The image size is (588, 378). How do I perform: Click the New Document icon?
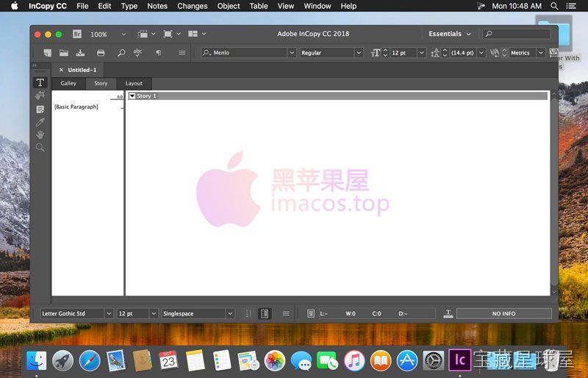(47, 53)
